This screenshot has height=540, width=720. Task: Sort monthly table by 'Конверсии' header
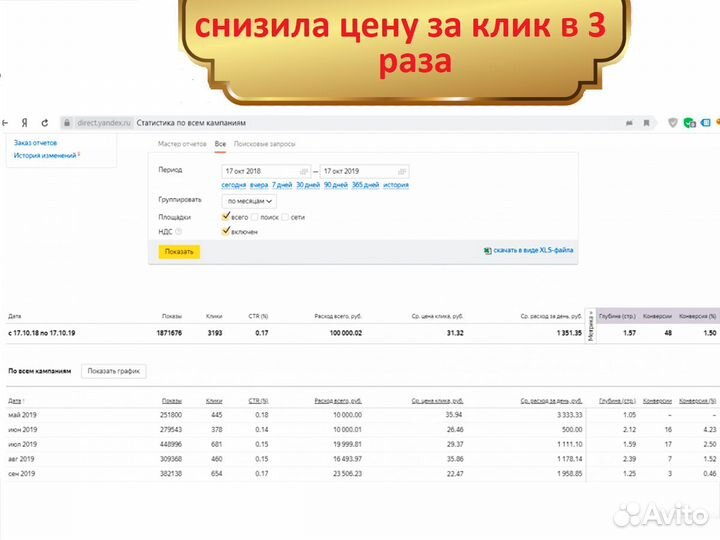pos(657,401)
